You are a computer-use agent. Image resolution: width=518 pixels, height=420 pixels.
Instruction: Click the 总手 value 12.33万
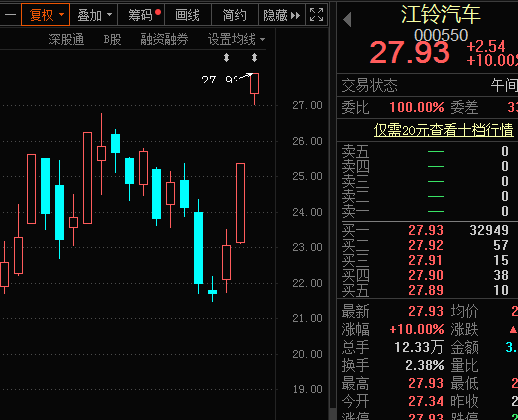pos(419,347)
